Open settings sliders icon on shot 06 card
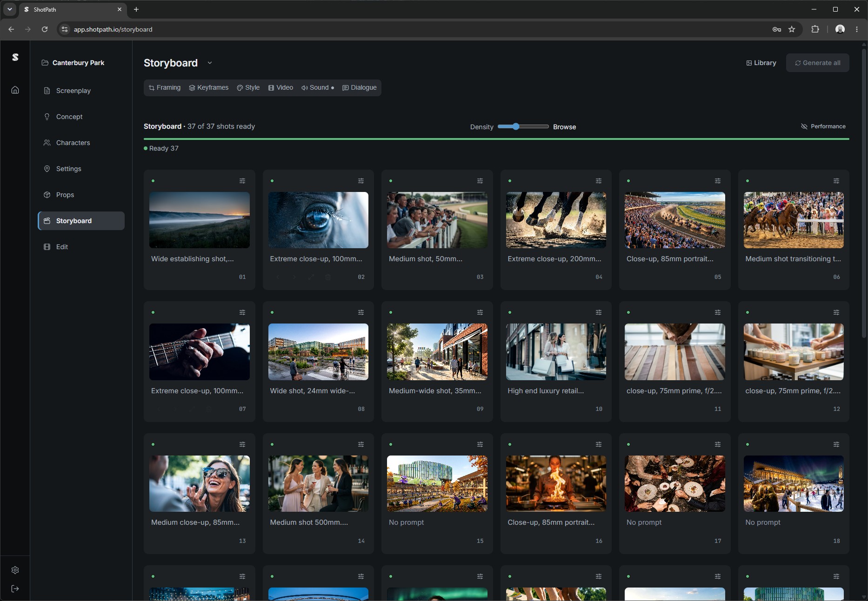This screenshot has height=601, width=868. coord(836,181)
